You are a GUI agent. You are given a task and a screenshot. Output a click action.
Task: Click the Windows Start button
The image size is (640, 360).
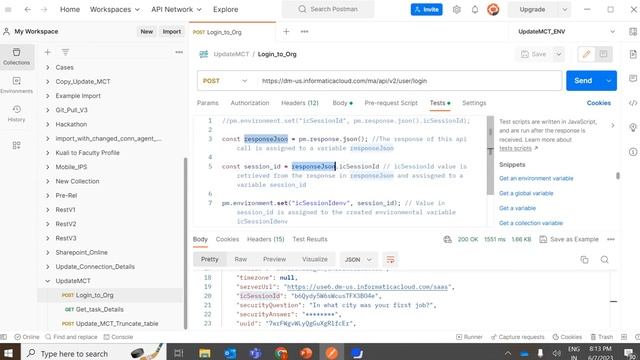(x=8, y=353)
